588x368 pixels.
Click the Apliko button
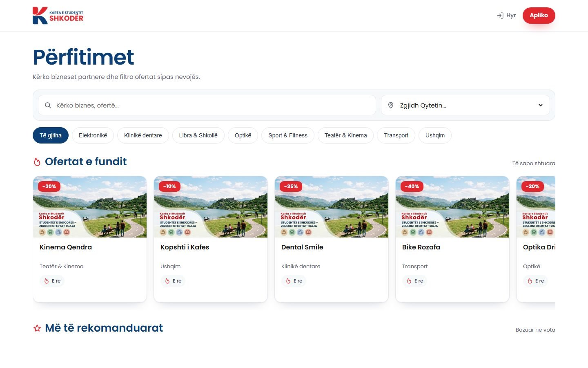click(539, 16)
